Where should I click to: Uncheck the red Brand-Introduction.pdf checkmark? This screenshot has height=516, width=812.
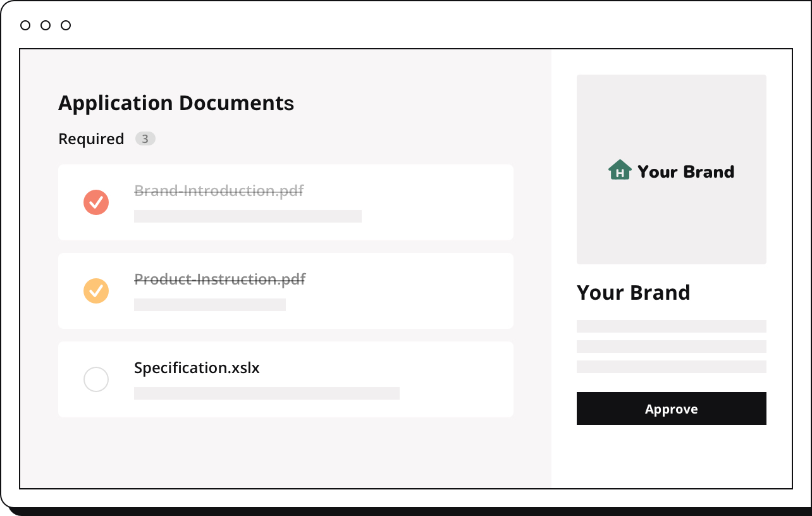96,202
